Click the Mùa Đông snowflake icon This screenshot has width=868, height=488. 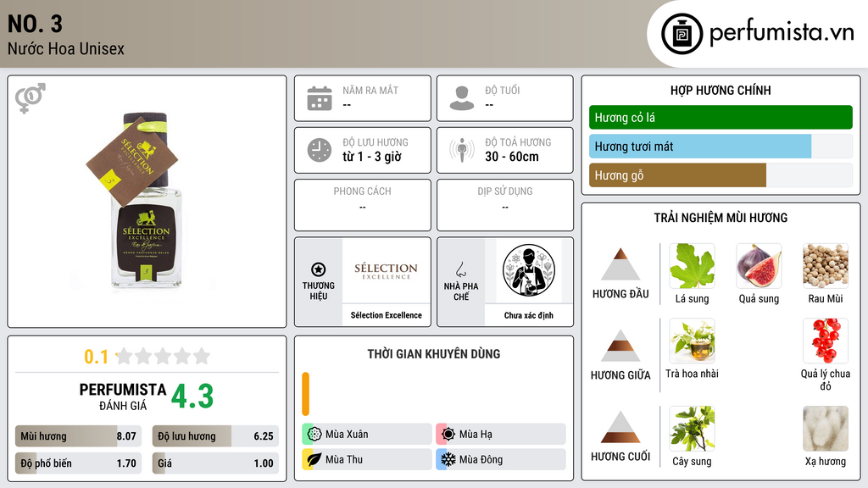tap(448, 459)
